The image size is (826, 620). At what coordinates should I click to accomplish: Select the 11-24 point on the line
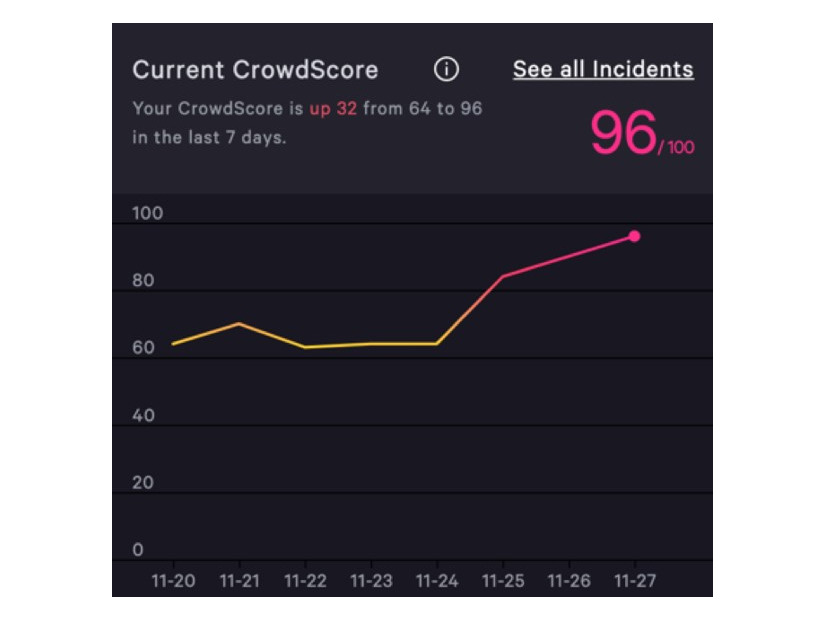pos(436,343)
